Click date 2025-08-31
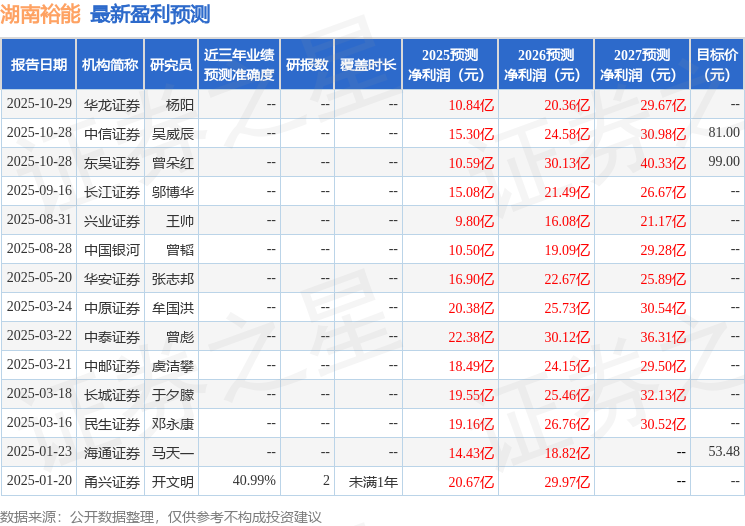745x526 pixels. [x=39, y=220]
